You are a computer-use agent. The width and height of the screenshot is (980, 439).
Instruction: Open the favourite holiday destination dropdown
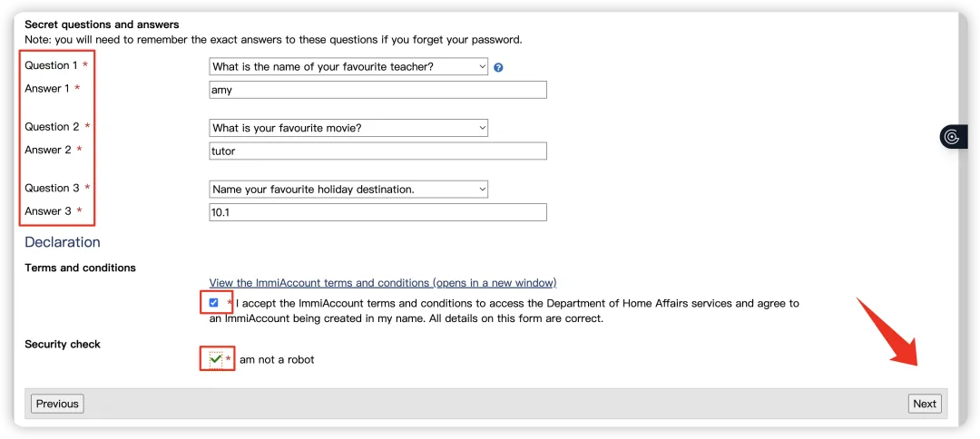coord(348,189)
